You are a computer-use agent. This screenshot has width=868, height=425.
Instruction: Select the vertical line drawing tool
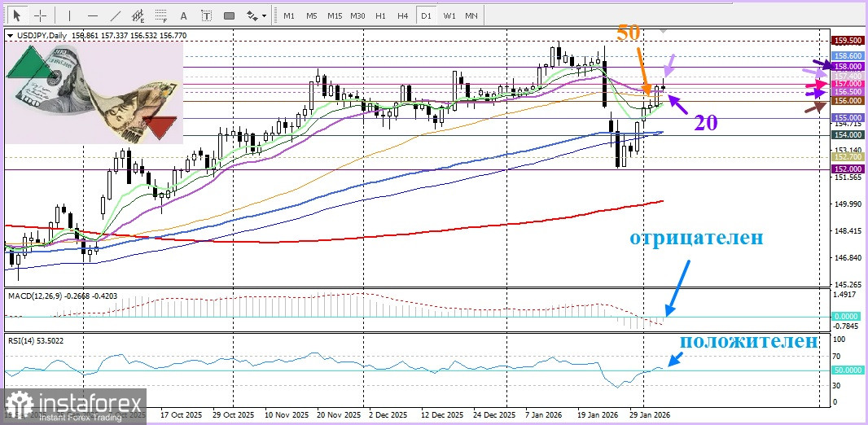69,15
